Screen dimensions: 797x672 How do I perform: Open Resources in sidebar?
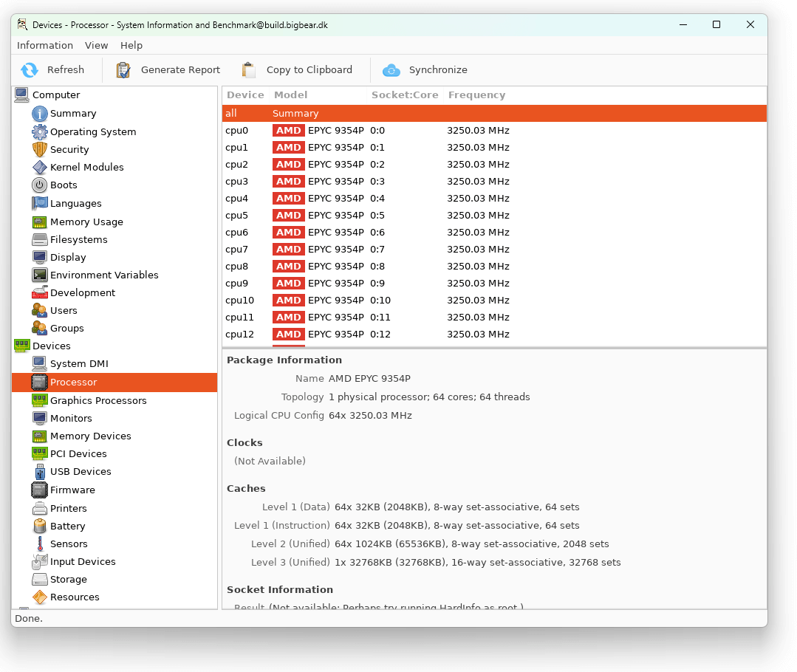coord(75,597)
